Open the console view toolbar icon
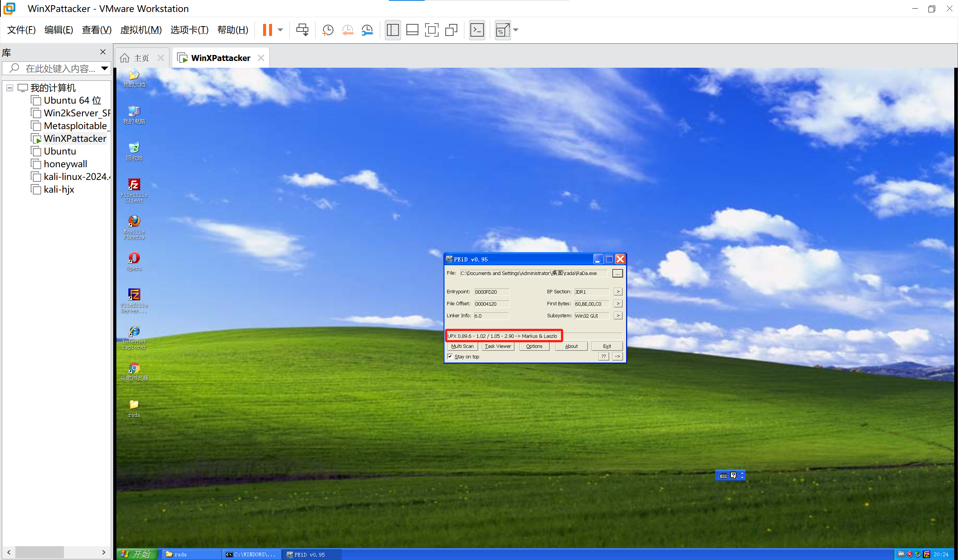958x560 pixels. point(477,30)
